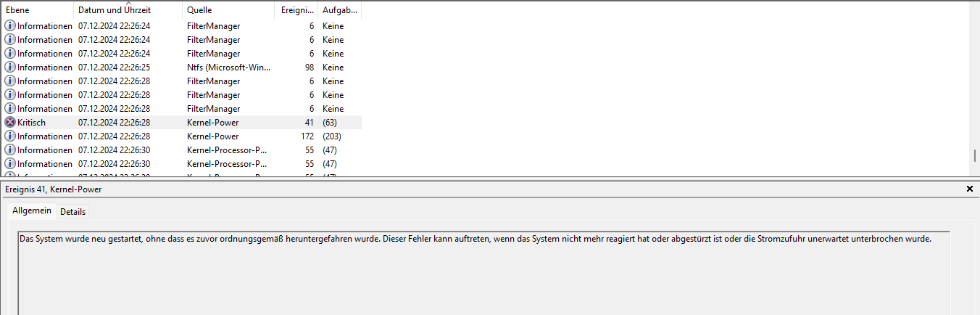Sort by the Ereignis-ID column header
980x315 pixels.
pyautogui.click(x=296, y=10)
